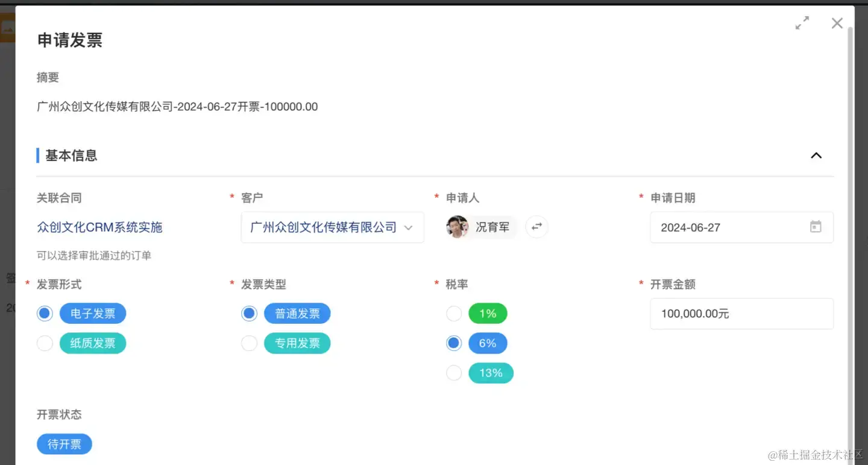868x465 pixels.
Task: Click the 关联合同 field label
Action: 59,198
